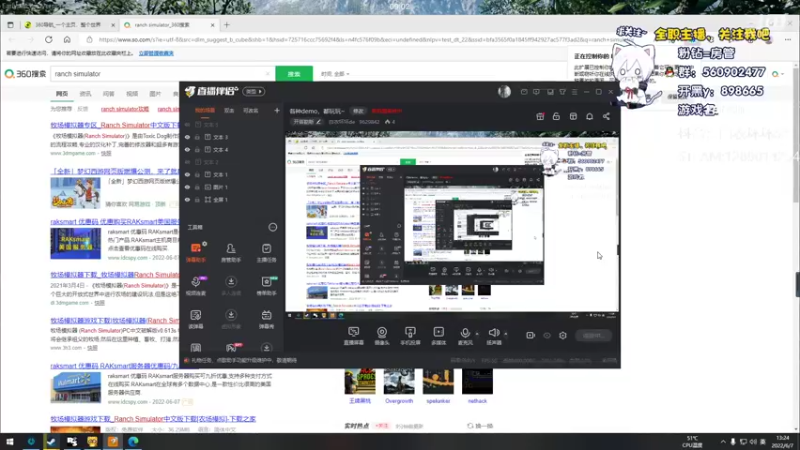Expand the pill dropdown beside streaming app logo
This screenshot has height=450, width=800.
point(254,91)
